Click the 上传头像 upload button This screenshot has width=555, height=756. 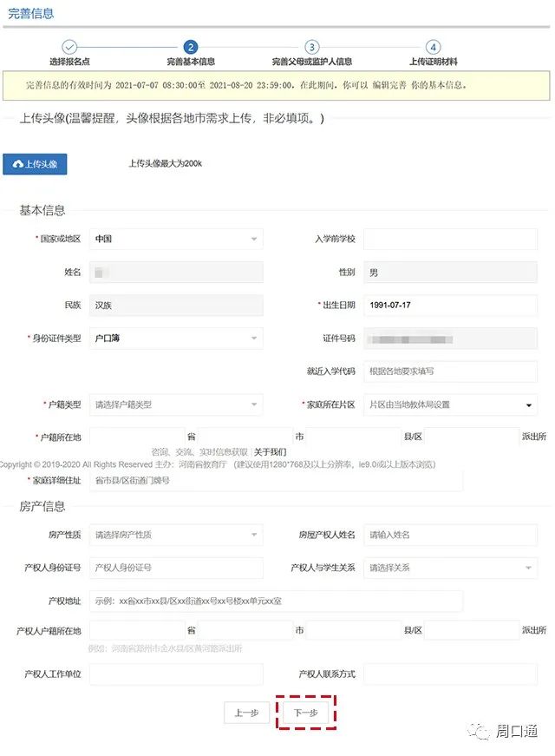pyautogui.click(x=35, y=164)
